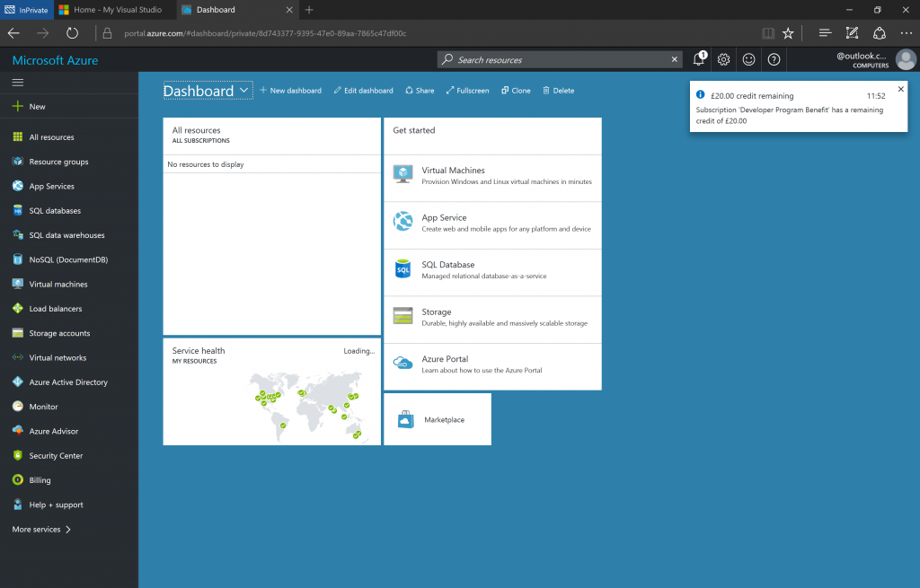The image size is (920, 588).
Task: Click '£20.00 credit remaining' notification title
Action: click(x=752, y=95)
